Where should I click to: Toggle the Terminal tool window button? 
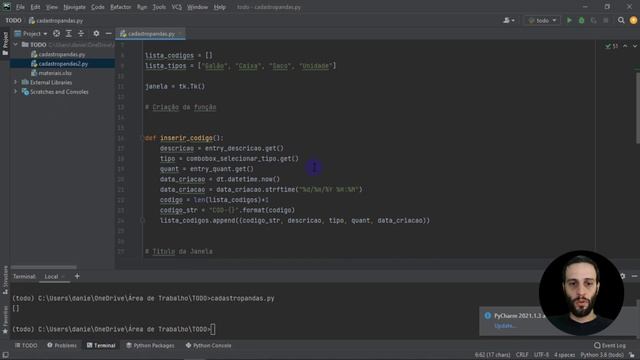101,345
